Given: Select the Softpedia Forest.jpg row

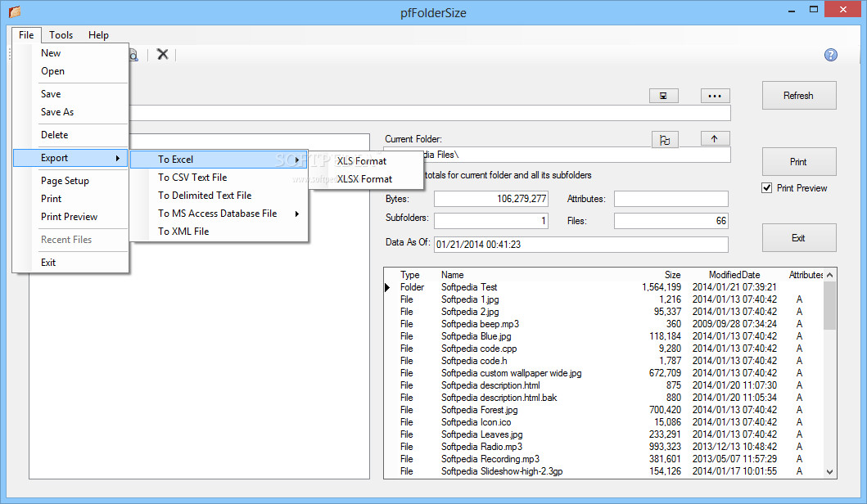Looking at the screenshot, I should tap(604, 410).
